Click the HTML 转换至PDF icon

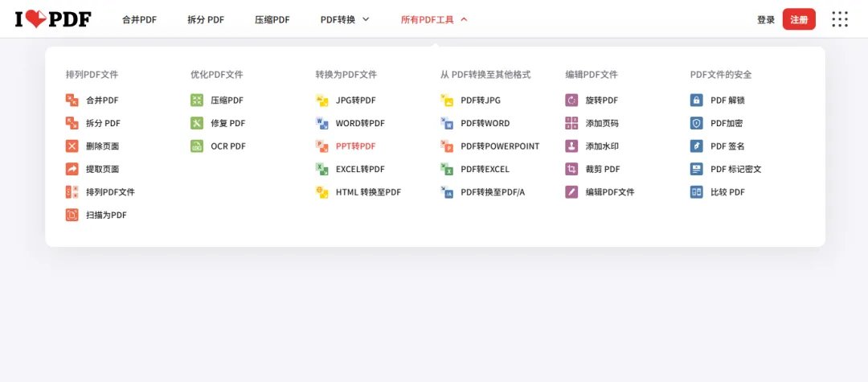pos(322,192)
